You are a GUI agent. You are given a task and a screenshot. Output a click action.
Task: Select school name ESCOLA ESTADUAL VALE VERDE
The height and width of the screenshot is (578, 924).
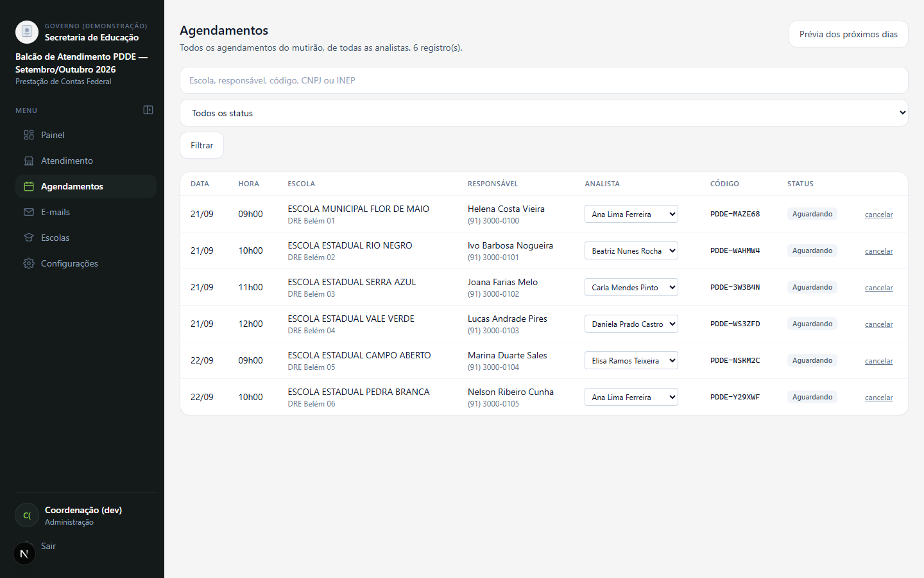point(351,319)
